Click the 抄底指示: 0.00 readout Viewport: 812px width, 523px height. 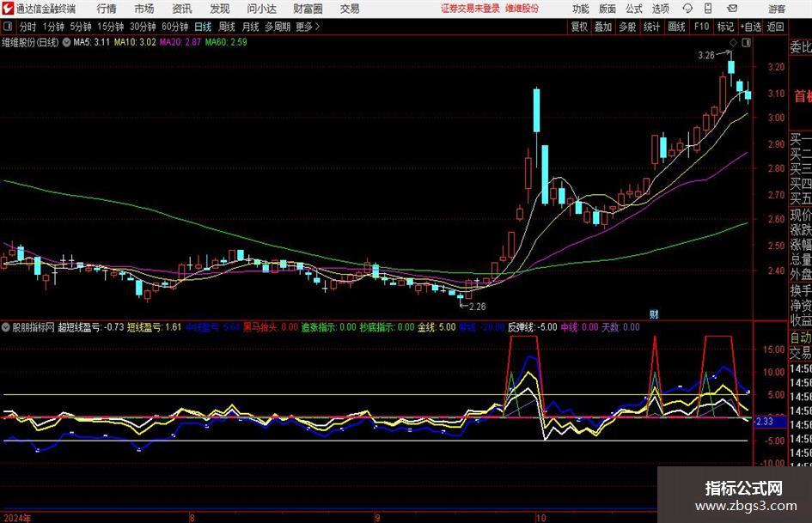click(388, 327)
